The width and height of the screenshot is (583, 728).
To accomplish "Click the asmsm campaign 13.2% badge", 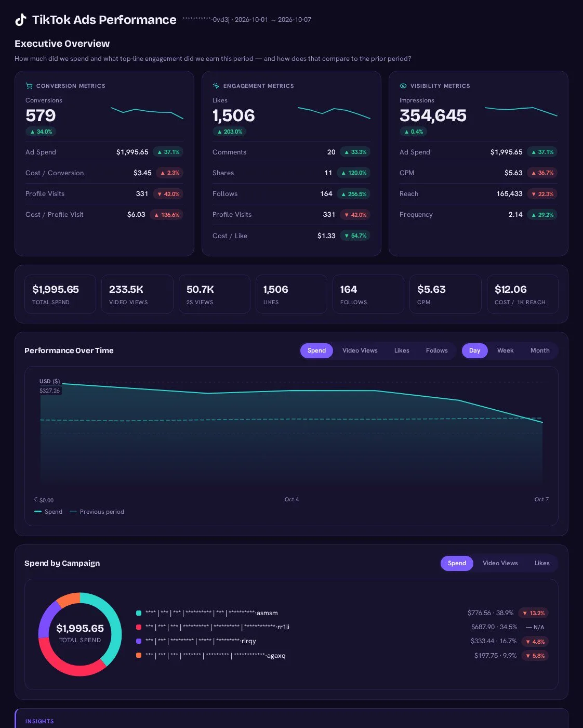I will point(534,613).
